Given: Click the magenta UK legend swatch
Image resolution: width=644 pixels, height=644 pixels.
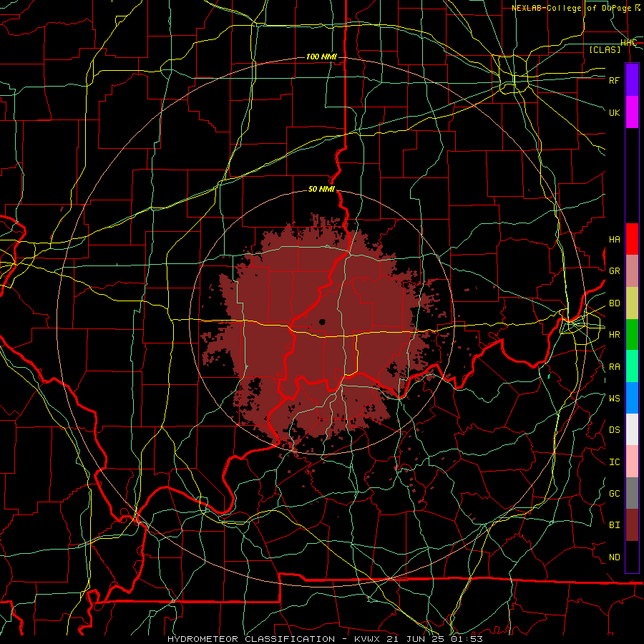Looking at the screenshot, I should (x=632, y=112).
